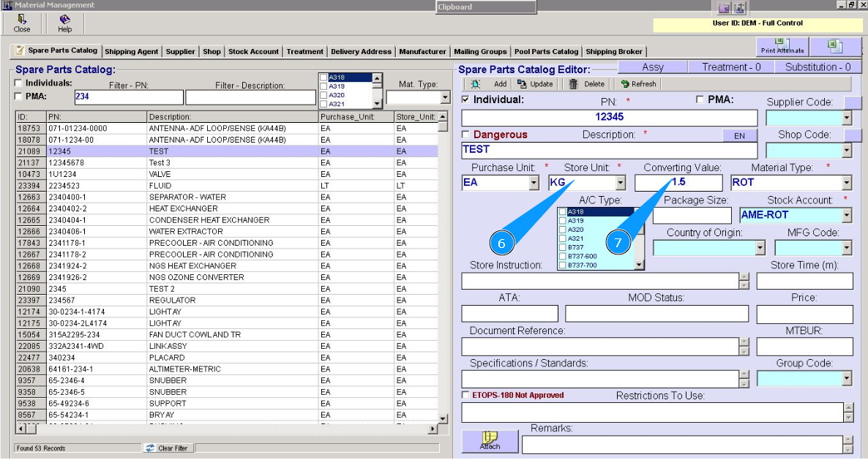
Task: Click the Help book icon
Action: (65, 20)
